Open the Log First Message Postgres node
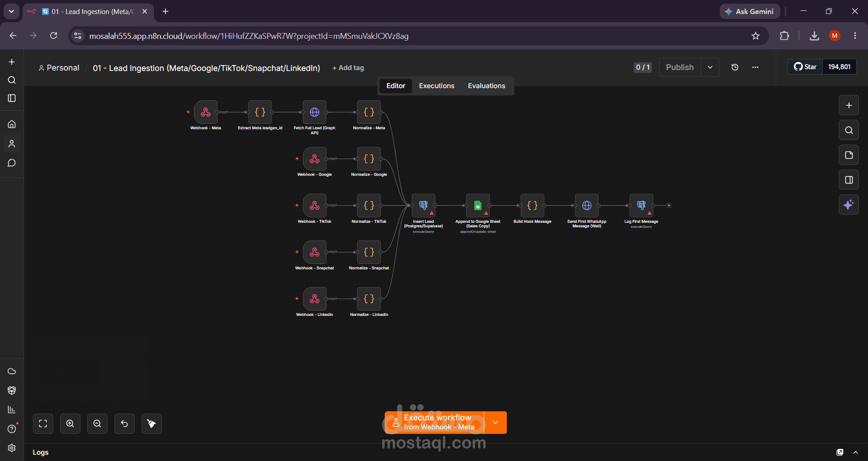The width and height of the screenshot is (868, 461). pos(642,206)
